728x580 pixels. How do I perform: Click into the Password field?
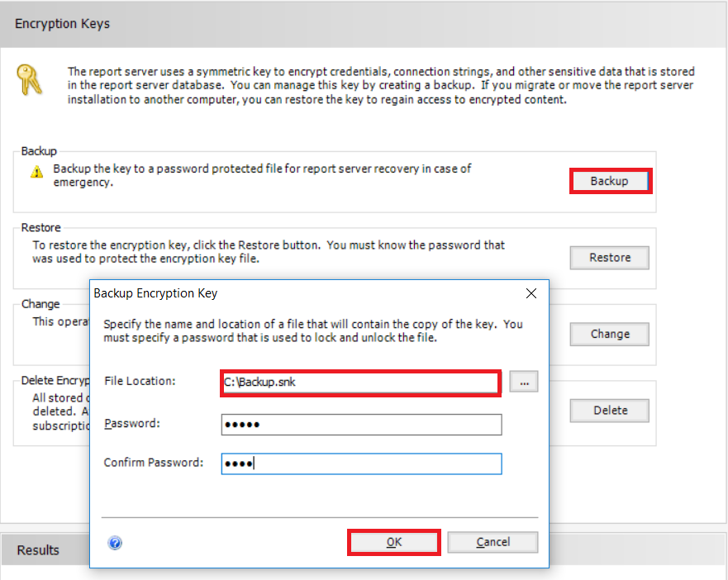tap(361, 424)
